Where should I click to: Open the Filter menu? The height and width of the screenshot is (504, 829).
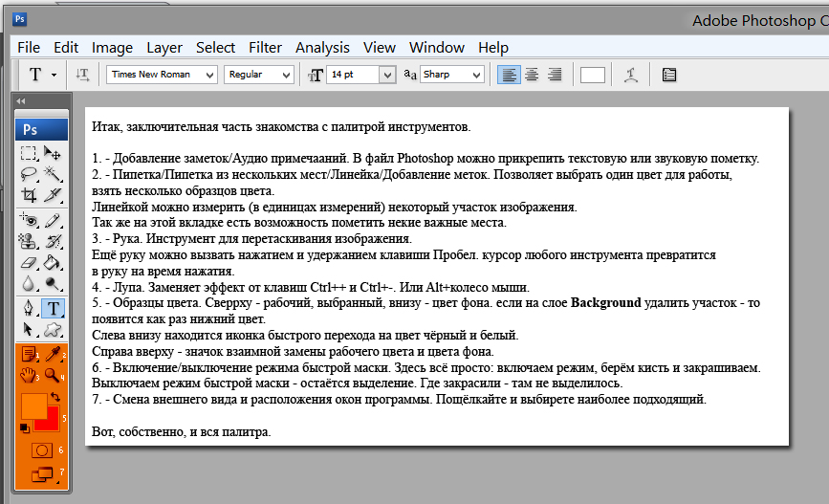click(x=265, y=48)
